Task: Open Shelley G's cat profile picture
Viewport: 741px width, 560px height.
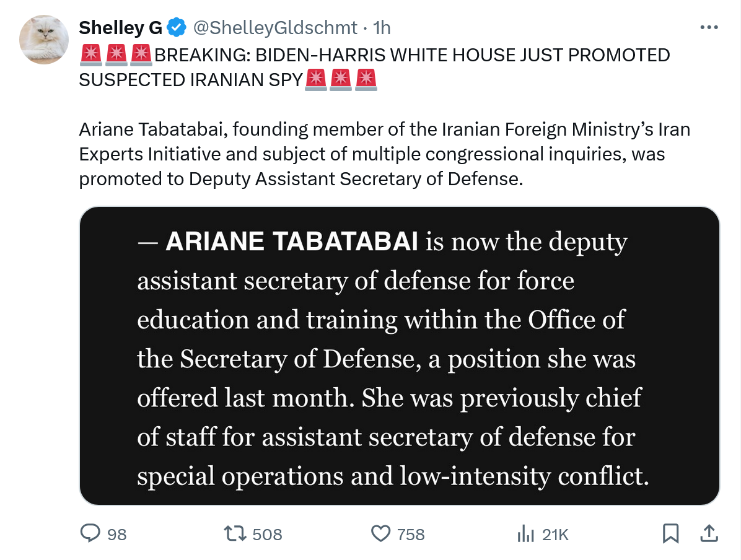Action: [43, 39]
